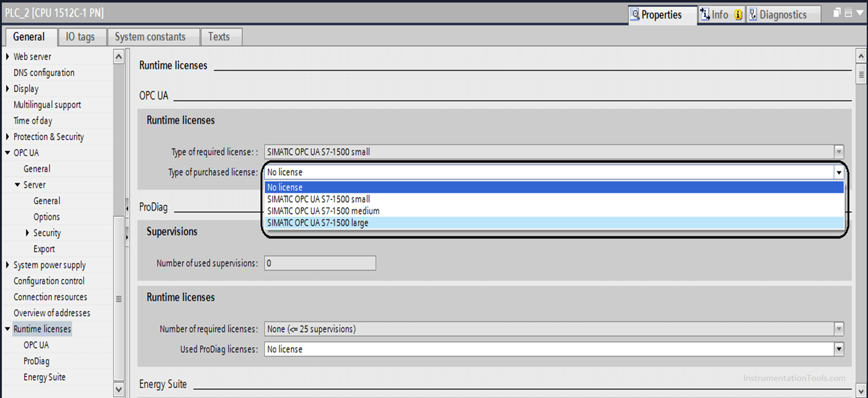
Task: Select Time of day in the tree
Action: coord(33,121)
